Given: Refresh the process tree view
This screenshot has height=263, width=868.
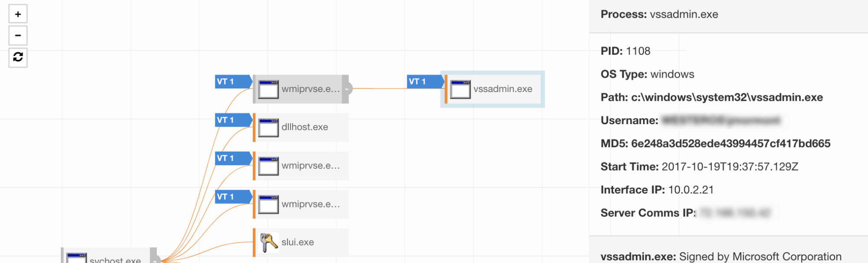Looking at the screenshot, I should coord(18,57).
